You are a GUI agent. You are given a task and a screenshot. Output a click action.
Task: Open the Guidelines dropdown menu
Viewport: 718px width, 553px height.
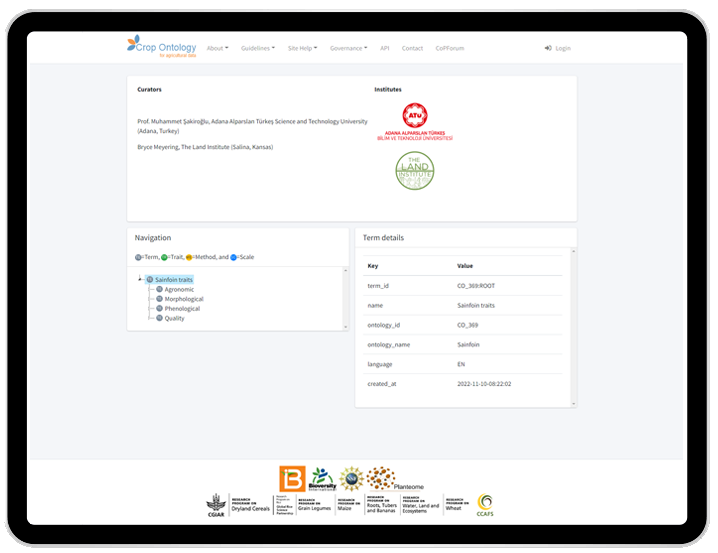[258, 48]
